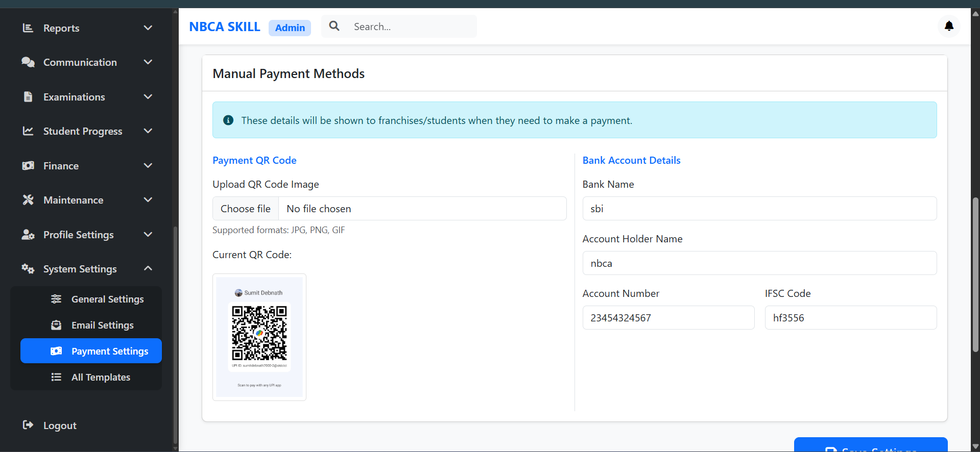This screenshot has height=452, width=980.
Task: Click the 'No file chosen' text
Action: (319, 209)
